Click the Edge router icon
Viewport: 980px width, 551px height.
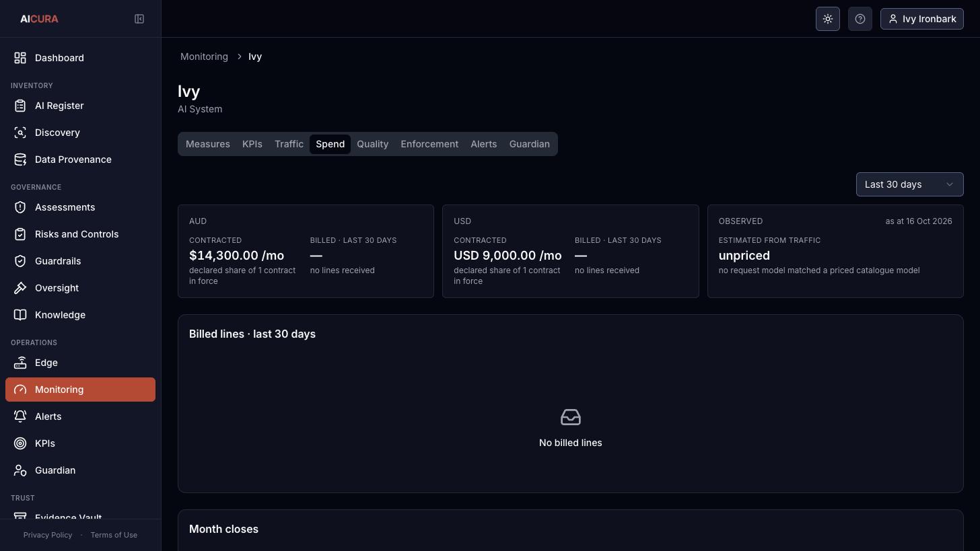point(20,363)
